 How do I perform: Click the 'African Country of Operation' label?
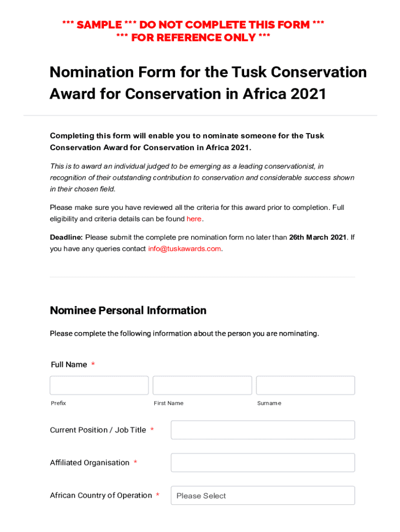pos(101,496)
